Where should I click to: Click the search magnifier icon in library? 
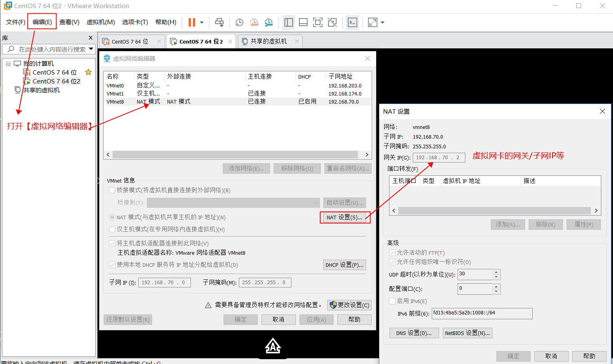pyautogui.click(x=11, y=49)
